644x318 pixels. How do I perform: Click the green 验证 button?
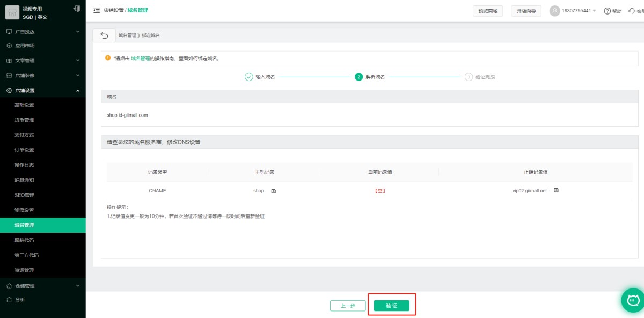pyautogui.click(x=391, y=306)
